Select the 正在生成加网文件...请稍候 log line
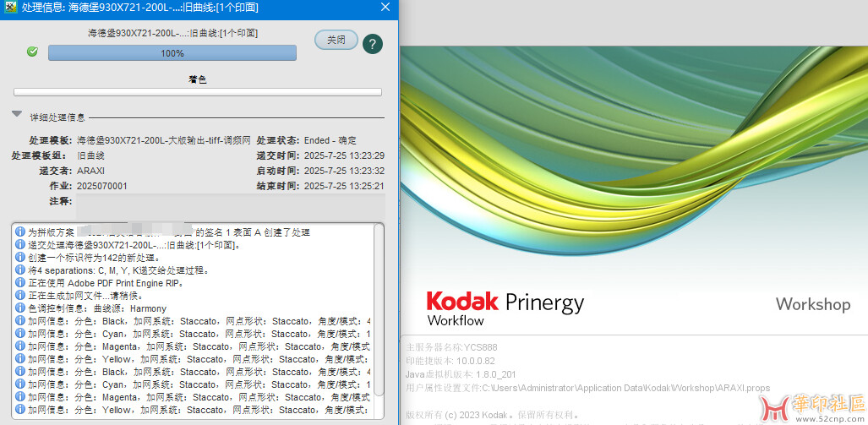 [86, 296]
